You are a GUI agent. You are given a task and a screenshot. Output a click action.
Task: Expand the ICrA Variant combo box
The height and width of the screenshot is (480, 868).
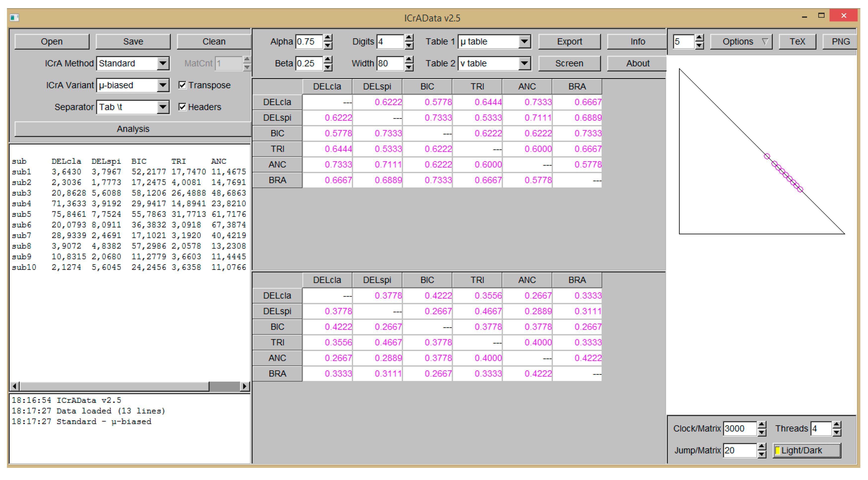163,85
